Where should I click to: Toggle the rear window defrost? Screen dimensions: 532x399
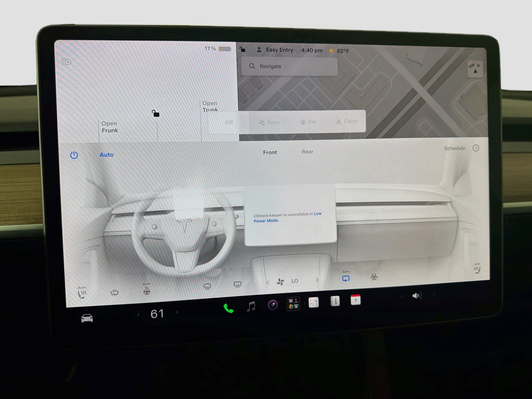237,284
